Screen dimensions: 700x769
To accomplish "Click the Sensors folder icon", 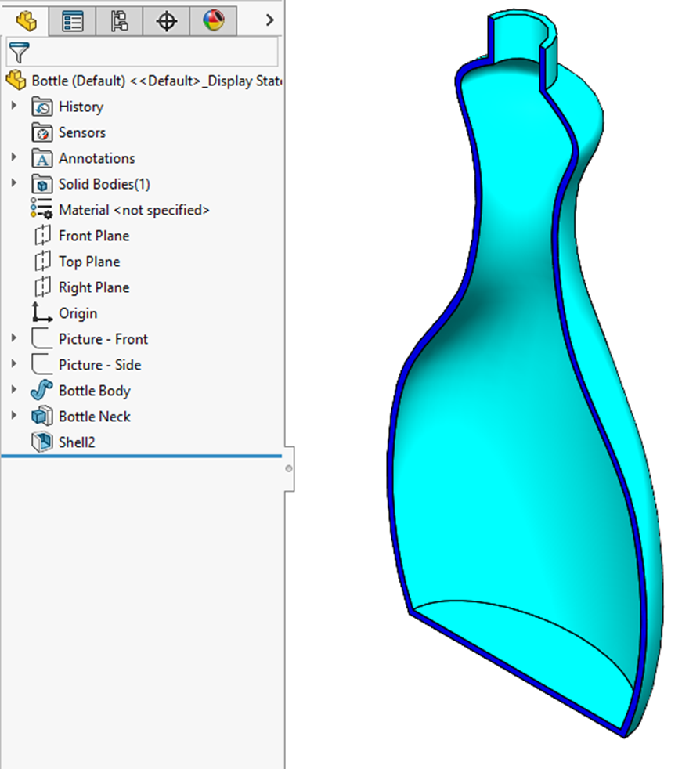I will click(41, 132).
